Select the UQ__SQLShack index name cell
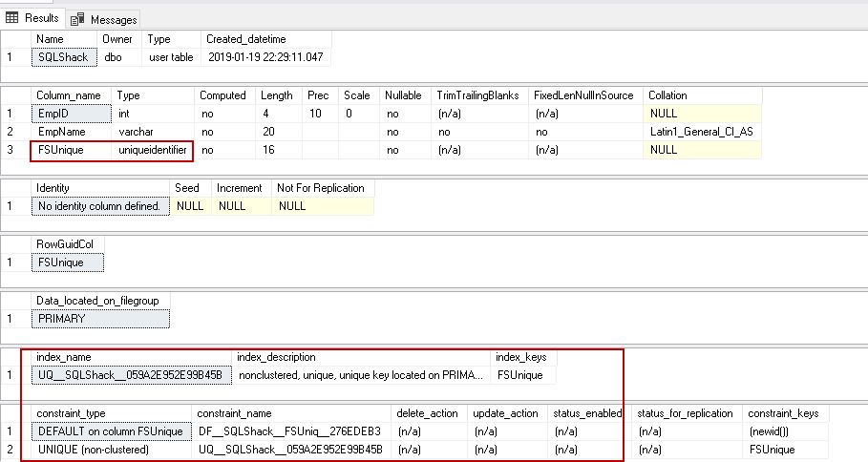 tap(131, 375)
